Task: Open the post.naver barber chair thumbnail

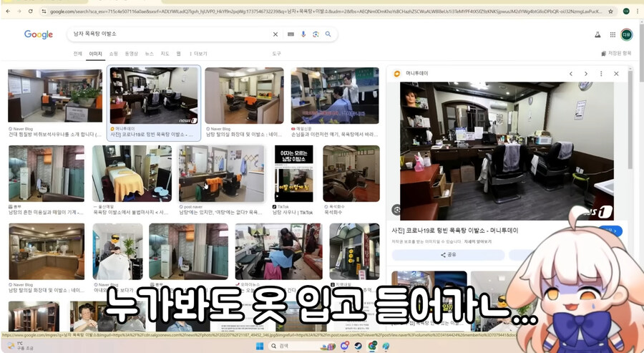Action: click(222, 173)
